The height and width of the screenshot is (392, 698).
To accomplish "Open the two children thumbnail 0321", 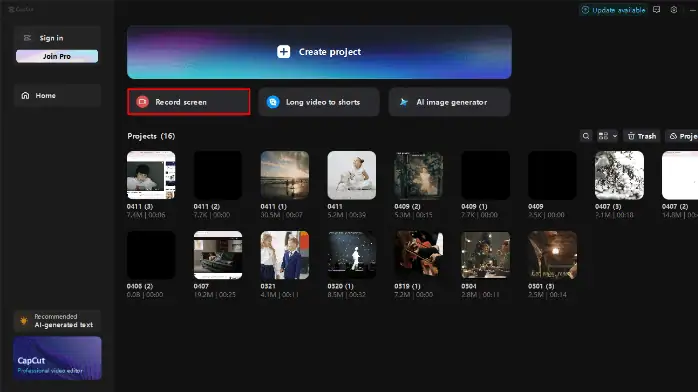I will 285,255.
